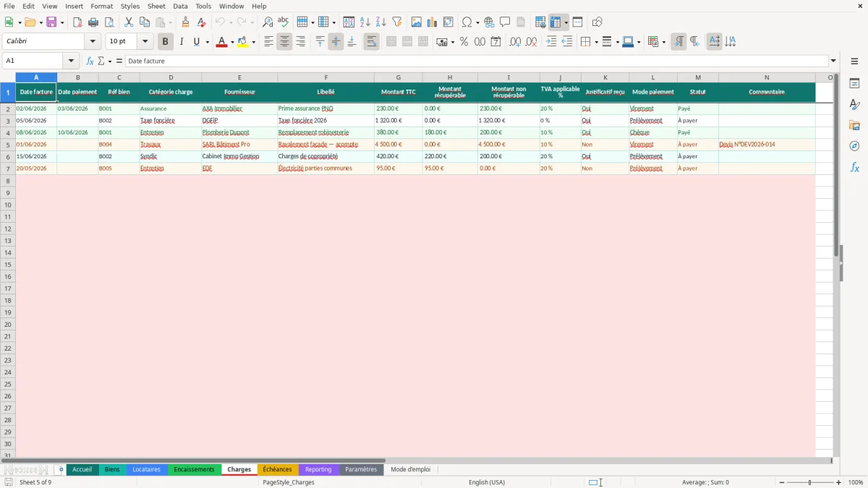
Task: Open Paste dropdown arrow
Action: (x=170, y=23)
